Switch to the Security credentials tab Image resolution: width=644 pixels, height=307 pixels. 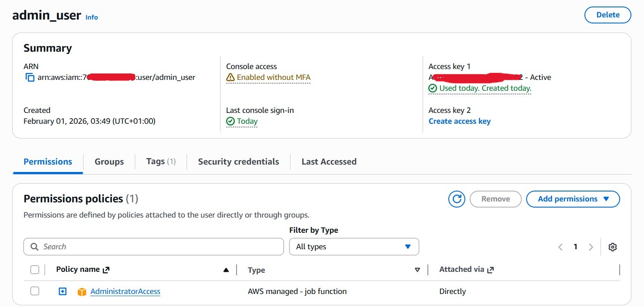coord(238,161)
